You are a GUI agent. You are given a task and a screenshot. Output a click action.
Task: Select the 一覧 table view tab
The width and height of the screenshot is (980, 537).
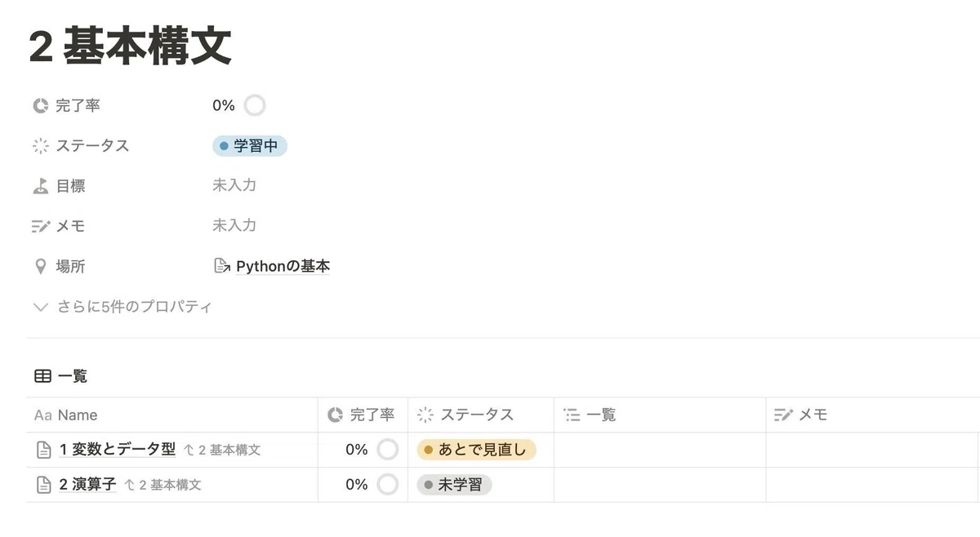coord(61,376)
